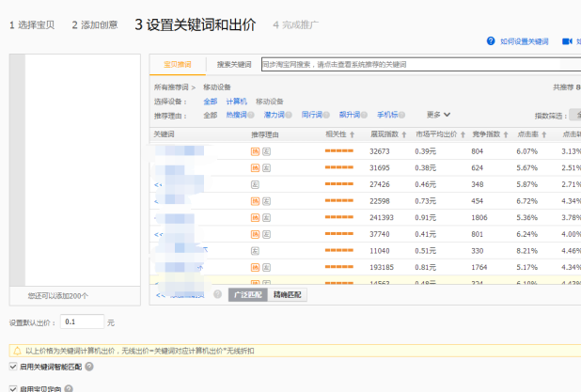Click the 8.21% click rate cell
Screen dimensions: 581x392
click(526, 251)
